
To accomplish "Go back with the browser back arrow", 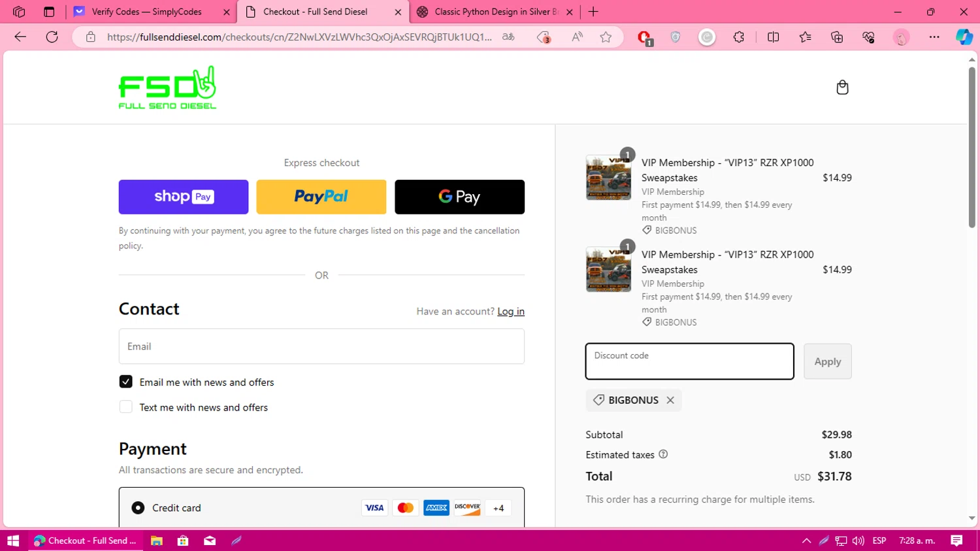I will (20, 37).
